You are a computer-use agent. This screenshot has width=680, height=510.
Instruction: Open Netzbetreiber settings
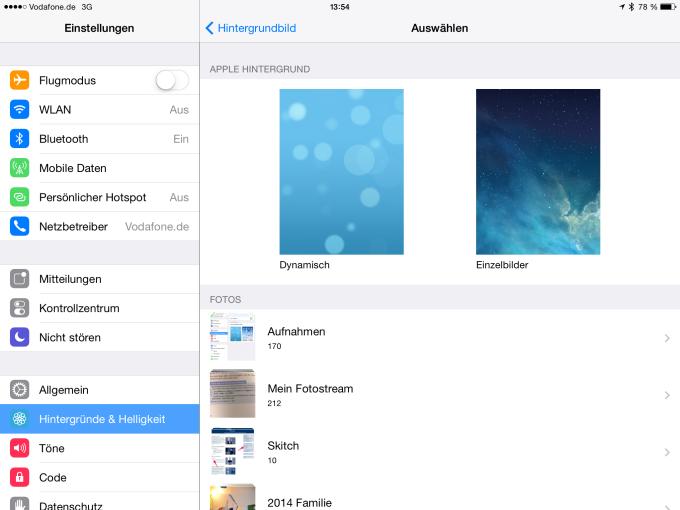tap(100, 226)
